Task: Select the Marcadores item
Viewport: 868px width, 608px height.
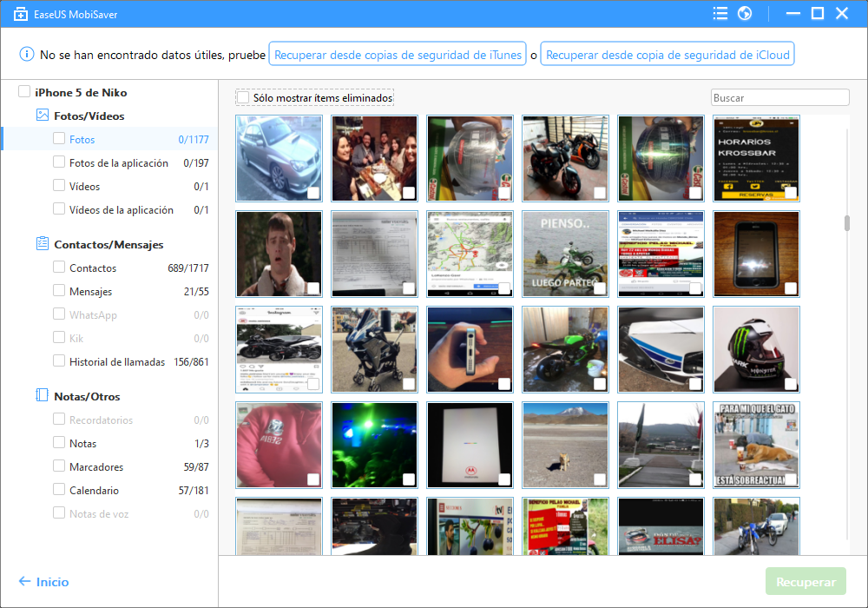Action: click(96, 467)
